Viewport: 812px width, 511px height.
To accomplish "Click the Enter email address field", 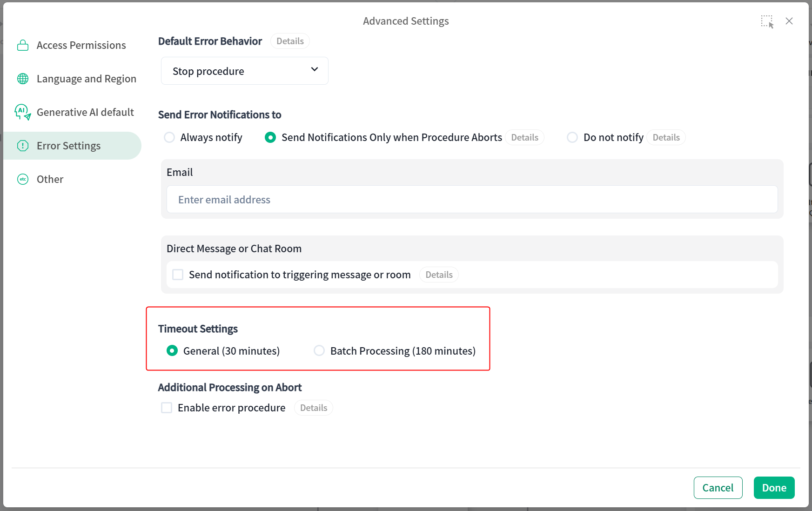I will point(472,200).
